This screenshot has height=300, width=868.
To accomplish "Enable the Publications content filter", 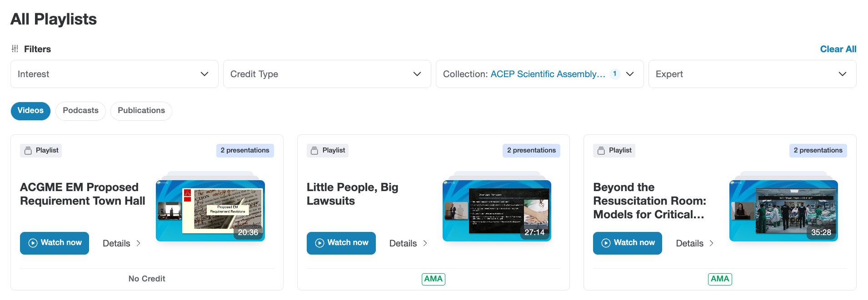I will [141, 111].
